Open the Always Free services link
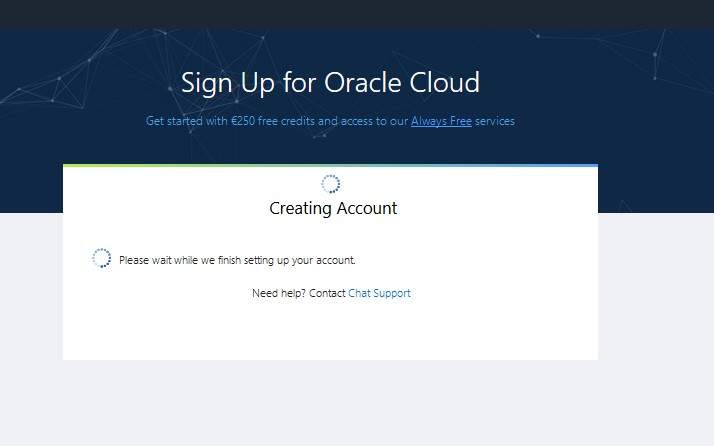Viewport: 714px width, 446px height. pos(441,121)
